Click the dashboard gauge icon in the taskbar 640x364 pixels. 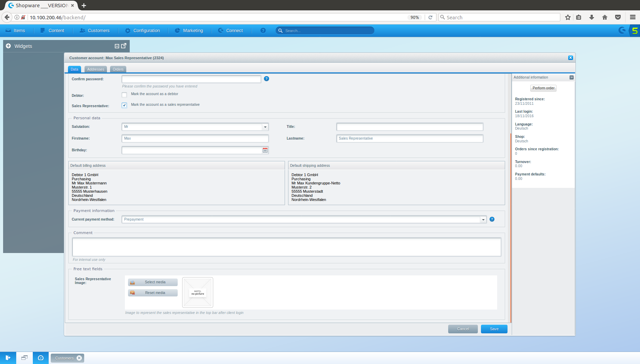coord(41,358)
